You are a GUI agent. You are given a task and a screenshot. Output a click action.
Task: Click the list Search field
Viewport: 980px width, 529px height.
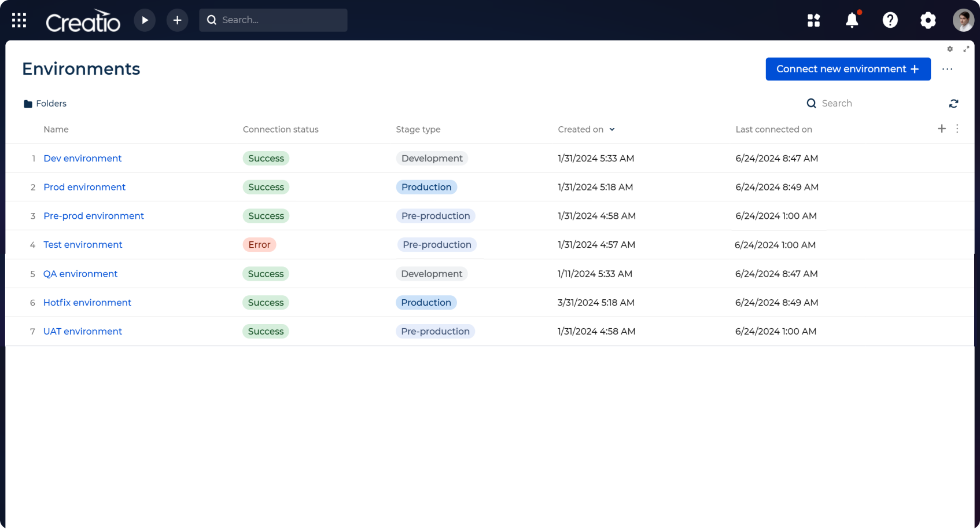(x=837, y=103)
